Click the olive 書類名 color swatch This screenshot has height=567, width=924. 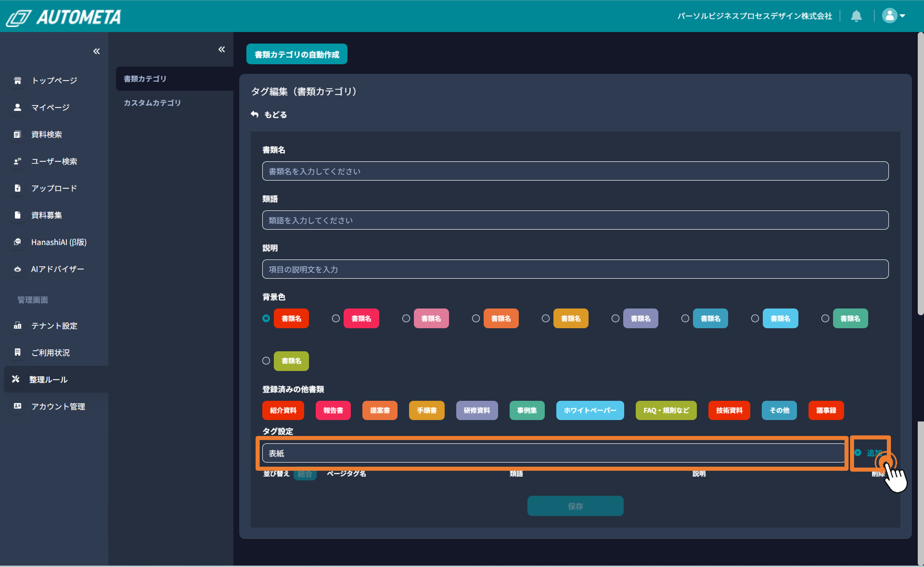coord(291,361)
